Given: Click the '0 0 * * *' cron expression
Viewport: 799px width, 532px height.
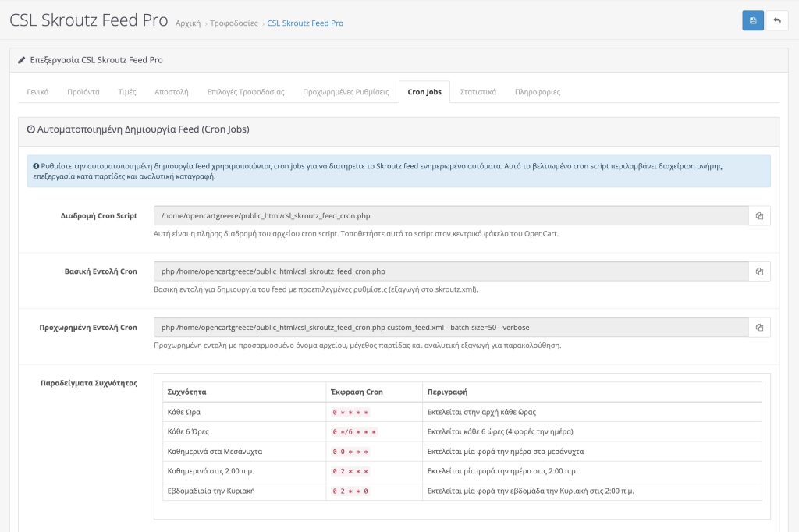Looking at the screenshot, I should (350, 452).
